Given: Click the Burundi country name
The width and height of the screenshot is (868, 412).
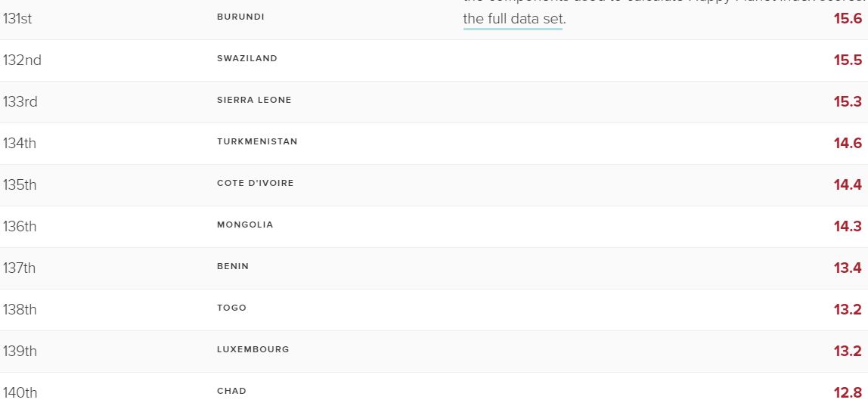Looking at the screenshot, I should coord(240,17).
